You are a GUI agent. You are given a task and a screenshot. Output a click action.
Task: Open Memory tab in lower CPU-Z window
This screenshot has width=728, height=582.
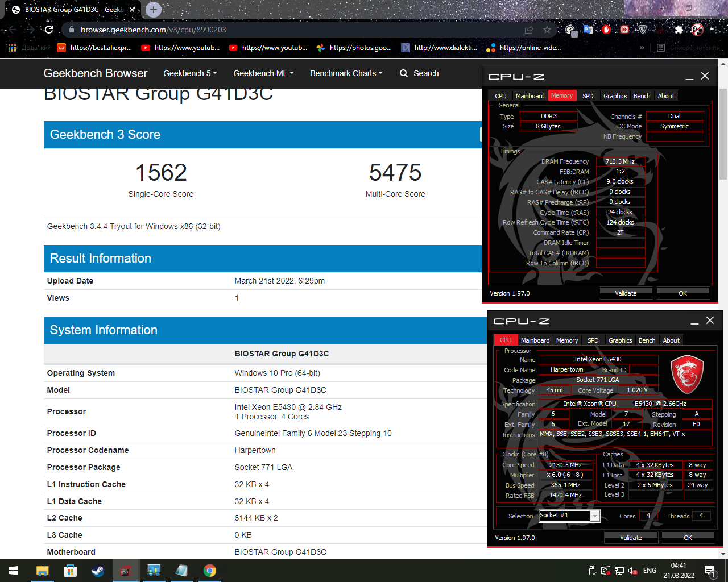click(567, 340)
